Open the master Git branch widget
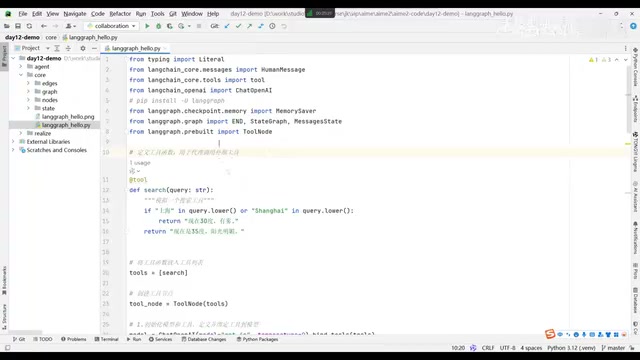 pos(613,348)
